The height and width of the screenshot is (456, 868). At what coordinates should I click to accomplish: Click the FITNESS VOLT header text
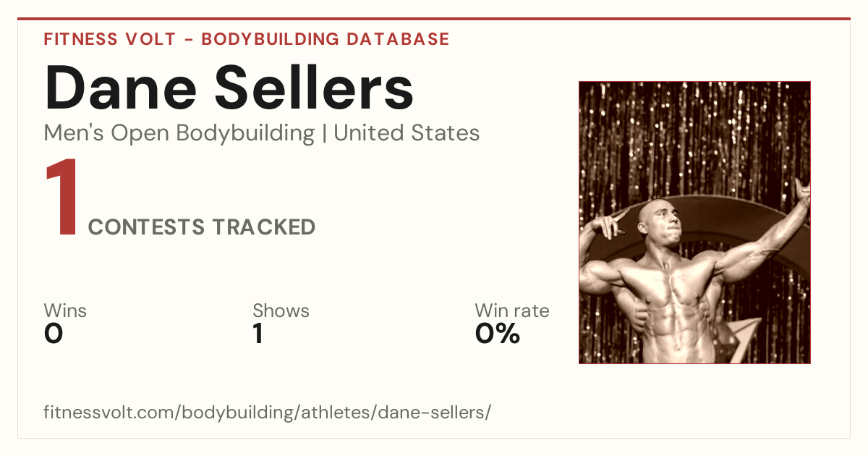[110, 39]
